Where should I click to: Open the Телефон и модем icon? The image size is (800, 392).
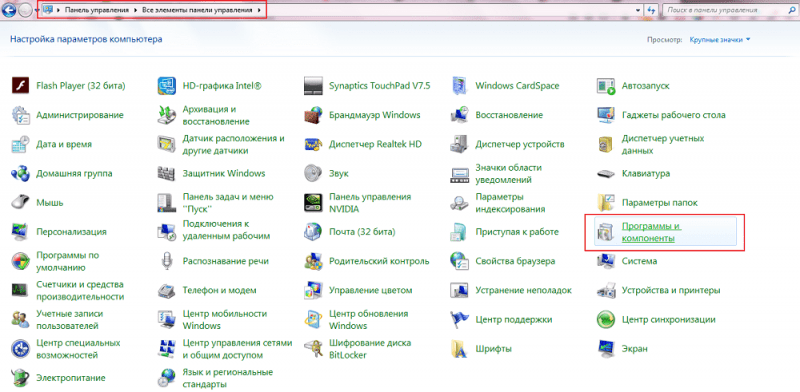(166, 290)
